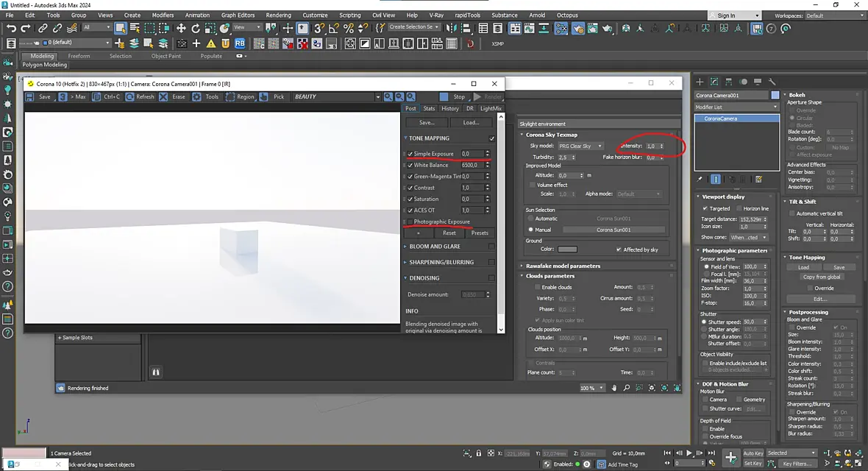Open the Utilities wrench panel icon

[772, 82]
